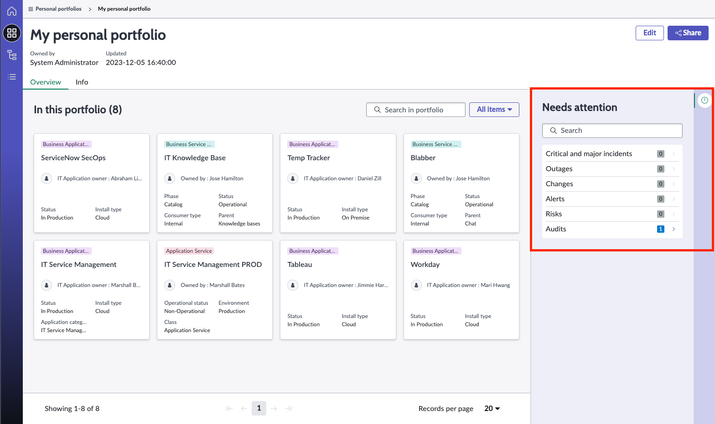The width and height of the screenshot is (715, 424).
Task: Click the Changes label
Action: pyautogui.click(x=559, y=184)
